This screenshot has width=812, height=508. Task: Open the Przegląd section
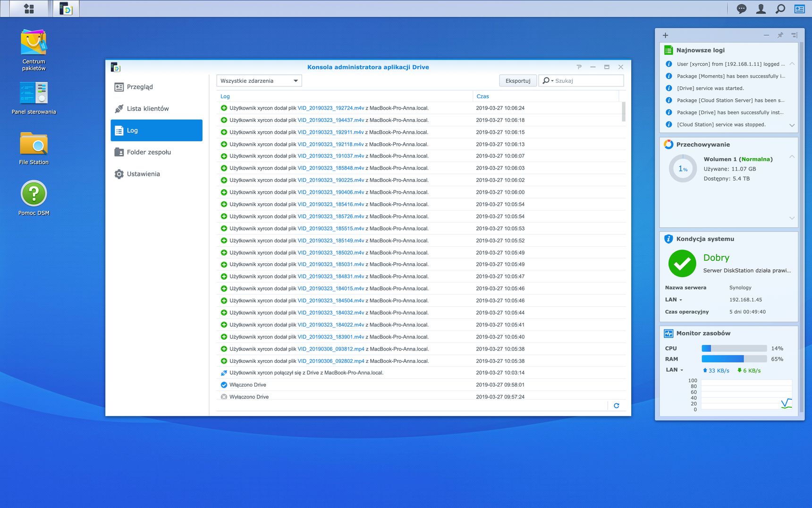(x=156, y=87)
